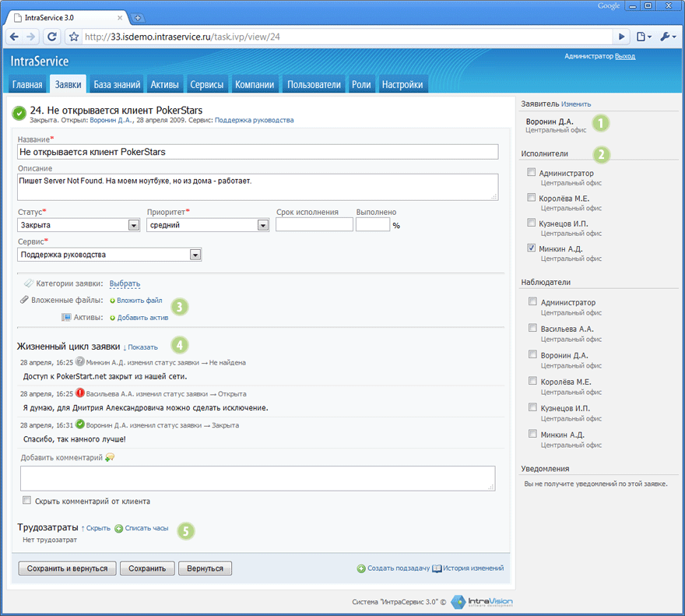Click the Описание text area
The image size is (685, 616).
[x=258, y=187]
